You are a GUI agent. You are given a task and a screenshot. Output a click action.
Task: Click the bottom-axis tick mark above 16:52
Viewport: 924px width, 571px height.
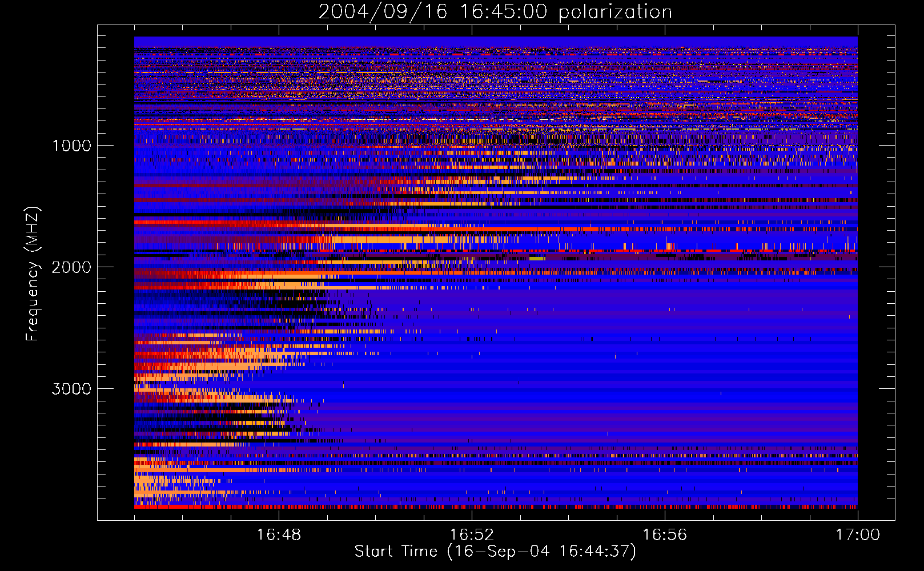472,515
